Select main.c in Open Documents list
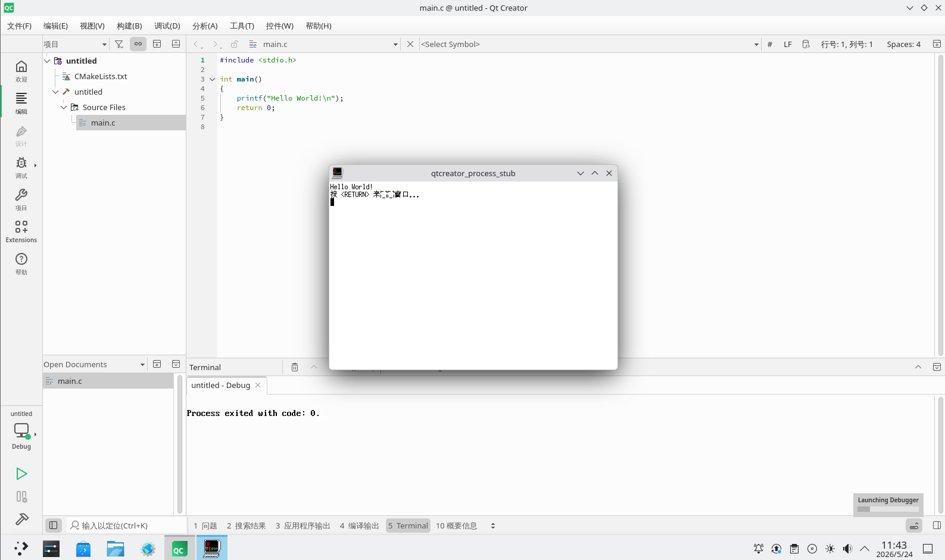The width and height of the screenshot is (945, 560). point(108,381)
